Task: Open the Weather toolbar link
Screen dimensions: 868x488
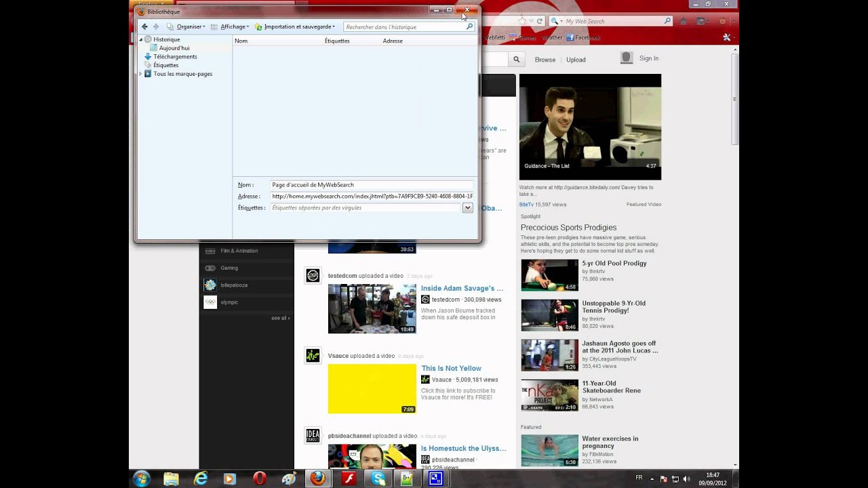Action: tap(552, 38)
